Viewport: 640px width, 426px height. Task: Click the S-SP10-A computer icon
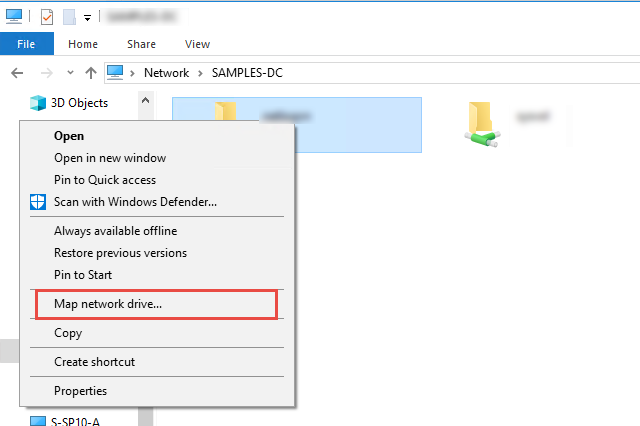38,422
